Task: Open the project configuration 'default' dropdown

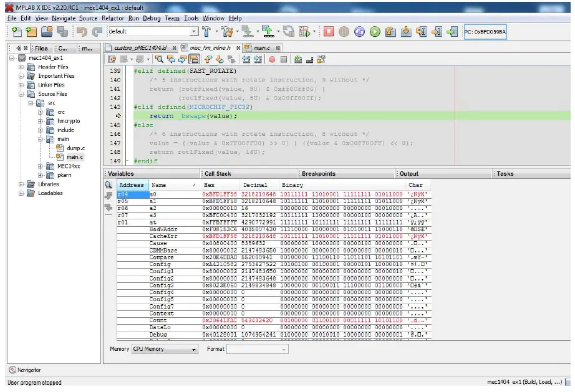Action: (x=193, y=31)
